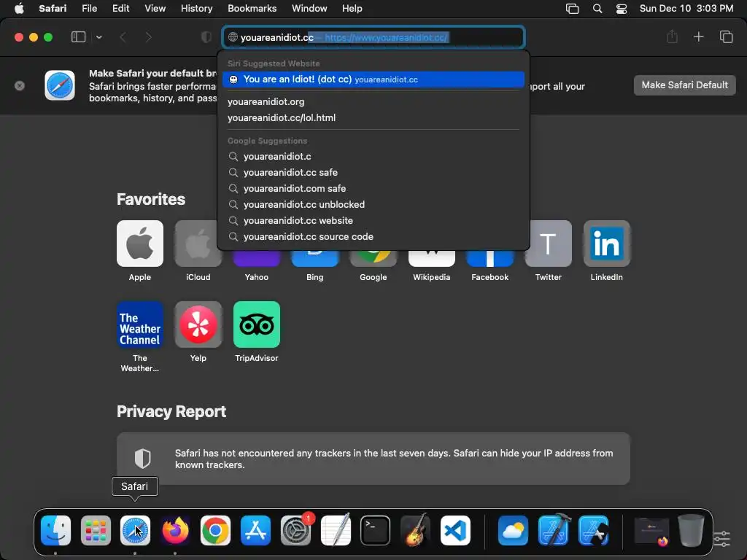Open Launchpad from the Dock
Image resolution: width=747 pixels, height=560 pixels.
[96, 530]
